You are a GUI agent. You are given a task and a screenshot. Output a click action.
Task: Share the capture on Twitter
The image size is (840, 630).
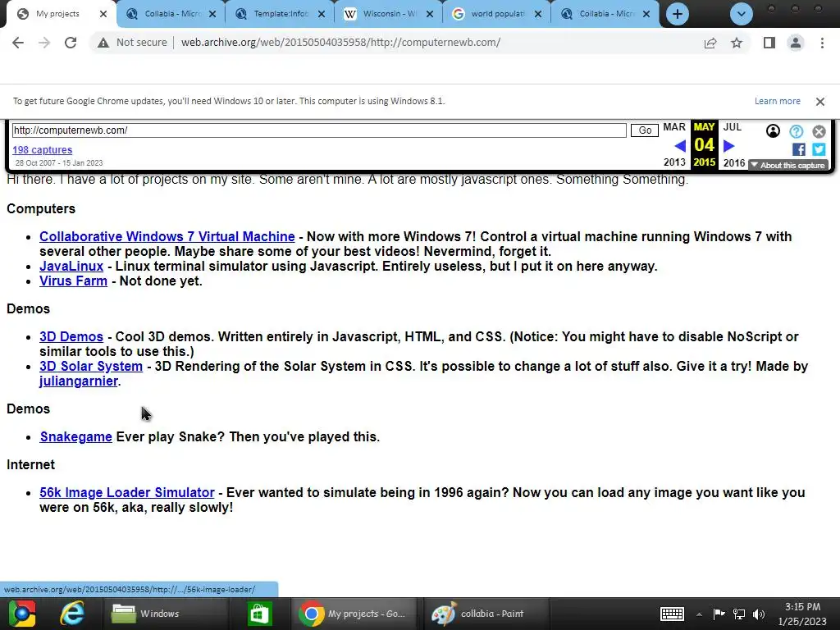click(x=819, y=149)
